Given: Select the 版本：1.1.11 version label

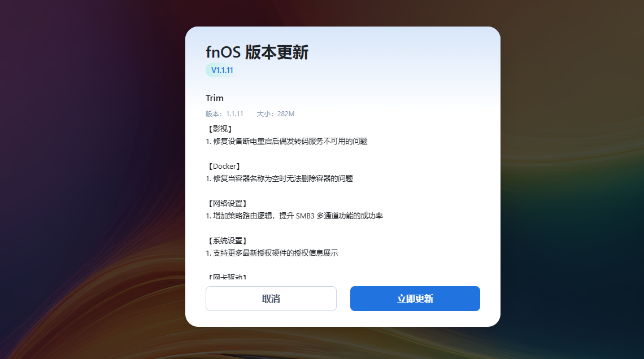Looking at the screenshot, I should tap(224, 113).
